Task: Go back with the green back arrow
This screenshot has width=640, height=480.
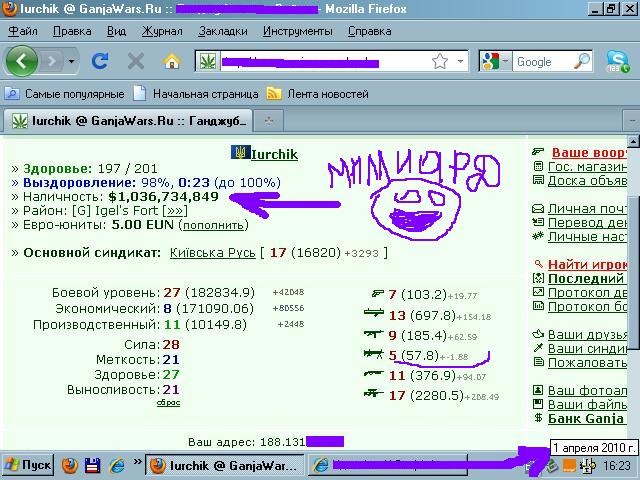Action: (22, 62)
